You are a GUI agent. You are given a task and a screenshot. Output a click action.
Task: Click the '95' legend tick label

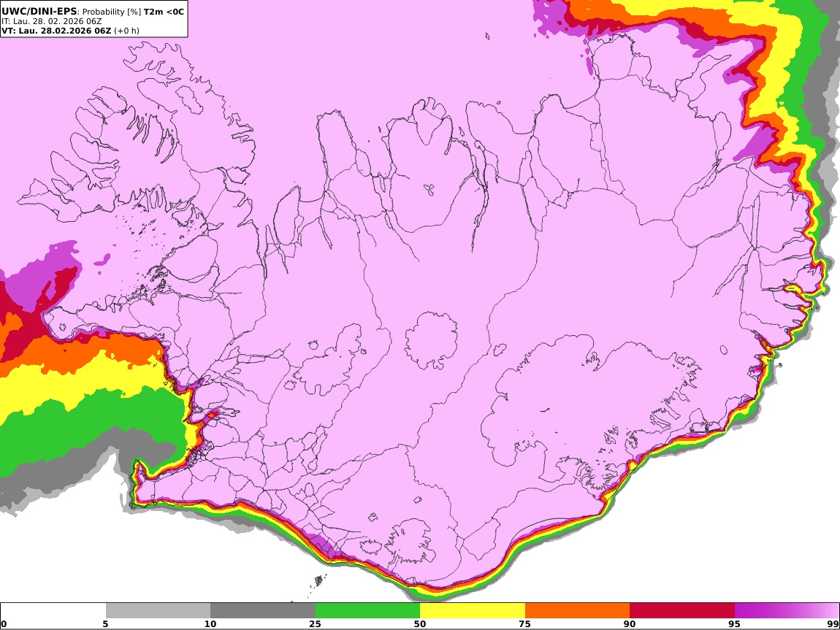point(734,624)
